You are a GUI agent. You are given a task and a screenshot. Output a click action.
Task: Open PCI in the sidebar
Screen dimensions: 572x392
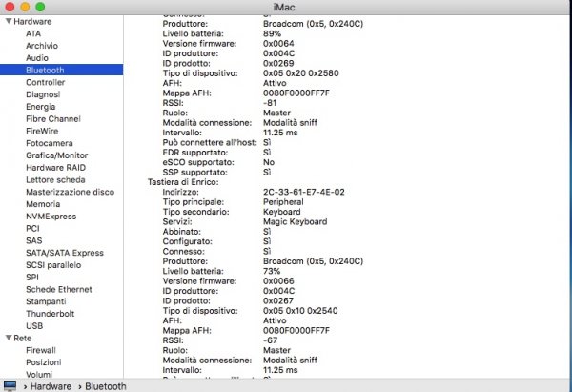click(x=32, y=229)
